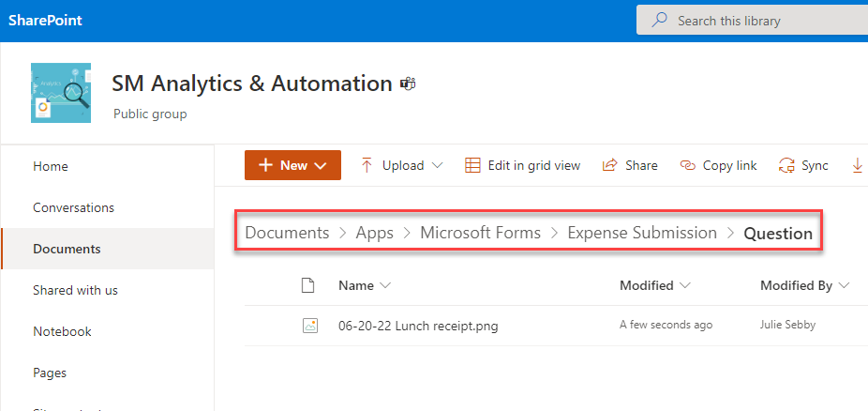This screenshot has width=868, height=411.
Task: Click the Download arrow icon
Action: pyautogui.click(x=857, y=165)
